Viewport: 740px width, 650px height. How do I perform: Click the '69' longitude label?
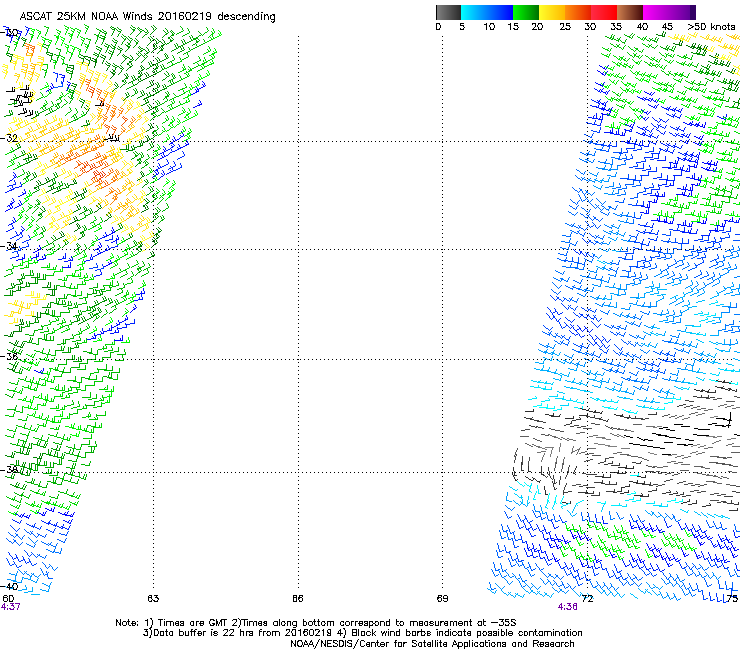[442, 599]
